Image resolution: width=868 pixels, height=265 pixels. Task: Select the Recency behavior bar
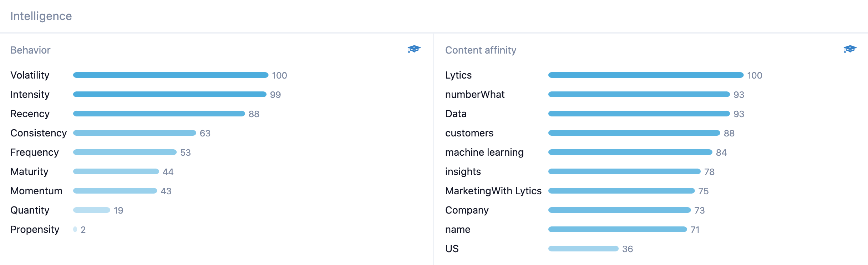coord(159,114)
